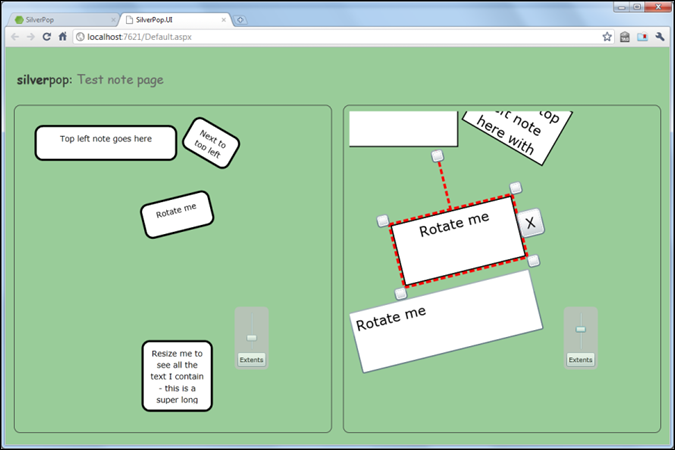The image size is (675, 450).
Task: Click the left panel zoom slider thumb
Action: tap(252, 338)
